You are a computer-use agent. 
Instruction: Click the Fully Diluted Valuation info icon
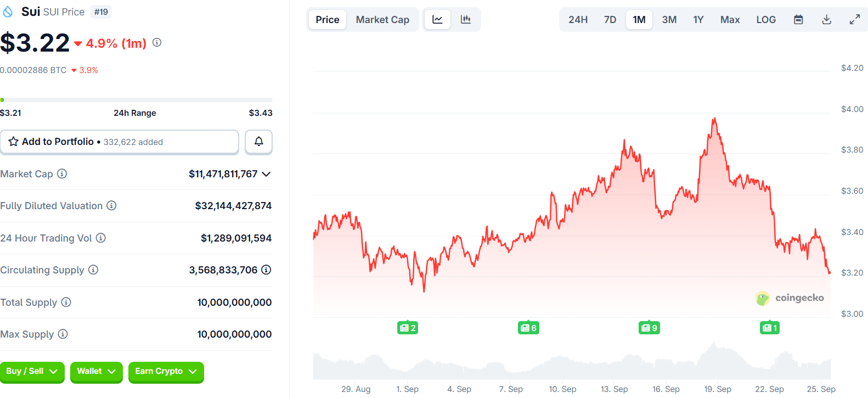(x=111, y=205)
